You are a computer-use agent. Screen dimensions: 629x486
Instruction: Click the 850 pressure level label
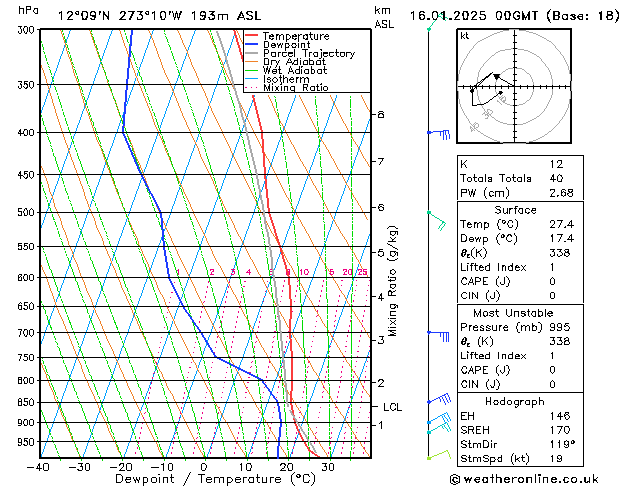28,403
